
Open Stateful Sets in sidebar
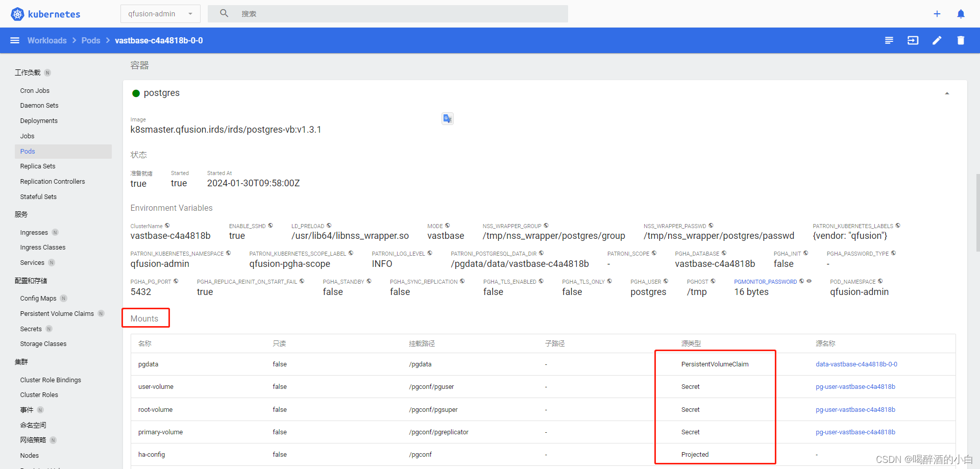(38, 197)
